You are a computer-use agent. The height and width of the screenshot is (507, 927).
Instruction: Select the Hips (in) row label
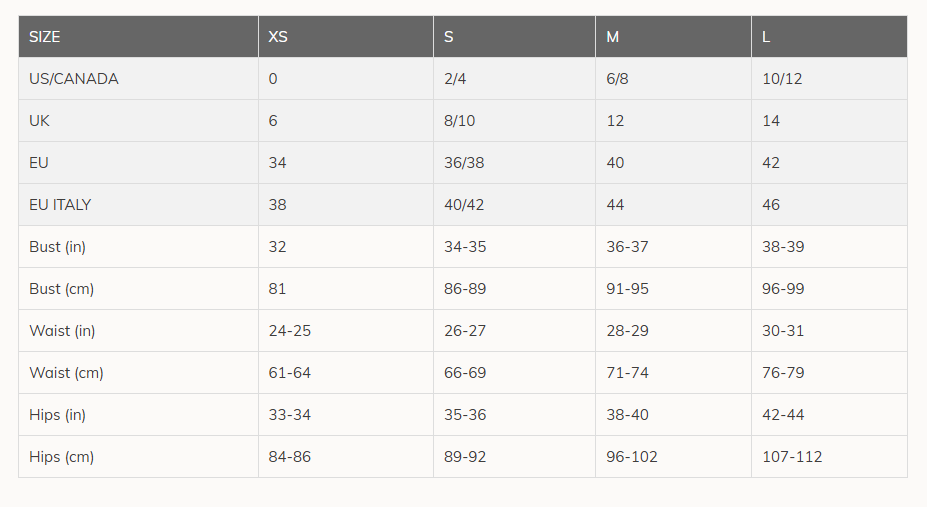pos(58,415)
